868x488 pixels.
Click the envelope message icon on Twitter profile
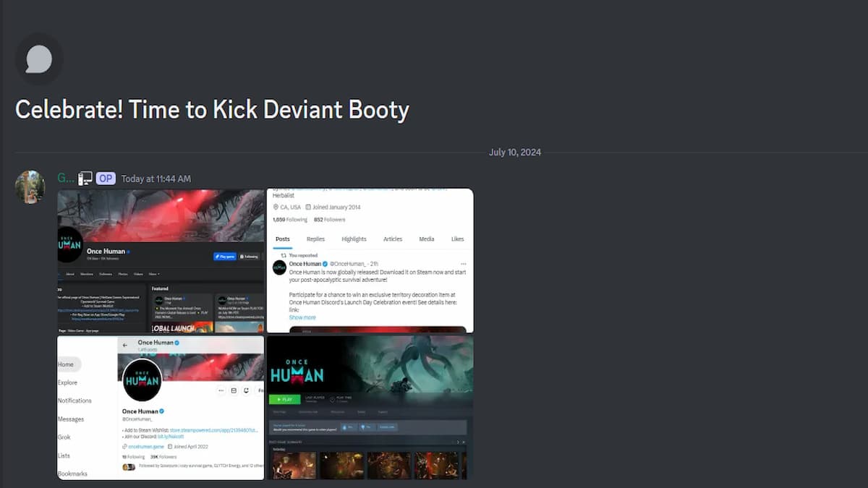click(x=234, y=390)
